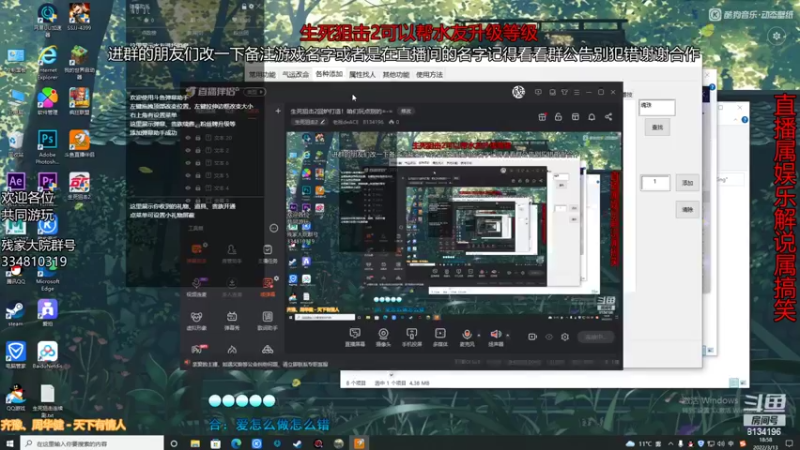Viewport: 800px width, 450px height.
Task: Open Premiere Pro desktop shortcut
Action: (47, 182)
